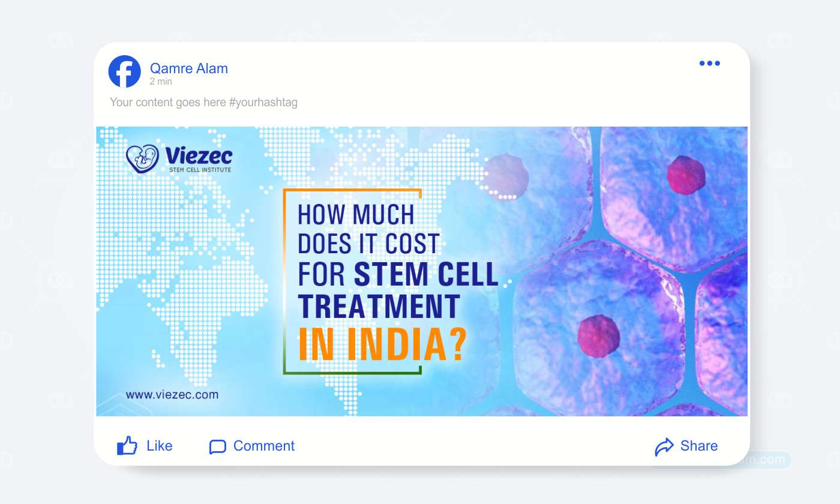840x504 pixels.
Task: Click the Facebook logo profile icon
Action: 124,71
